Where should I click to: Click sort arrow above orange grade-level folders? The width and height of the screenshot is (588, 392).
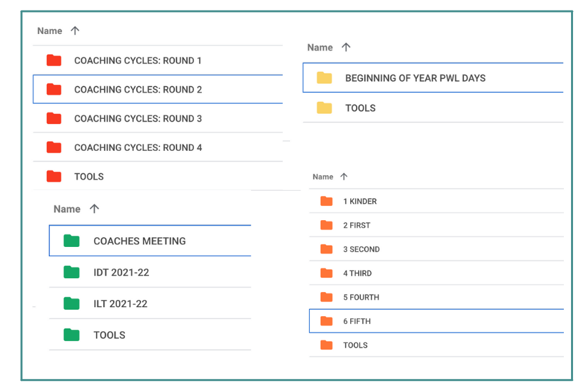pos(344,176)
